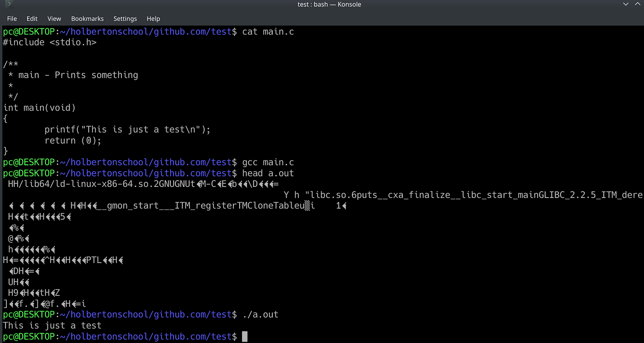Open the View menu
The image size is (644, 343).
[x=54, y=18]
